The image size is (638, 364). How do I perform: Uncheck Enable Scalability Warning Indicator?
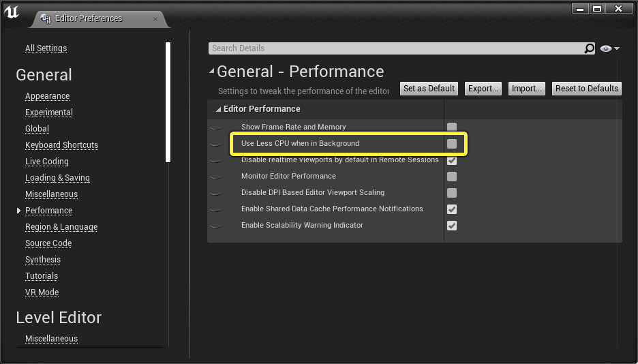click(452, 226)
